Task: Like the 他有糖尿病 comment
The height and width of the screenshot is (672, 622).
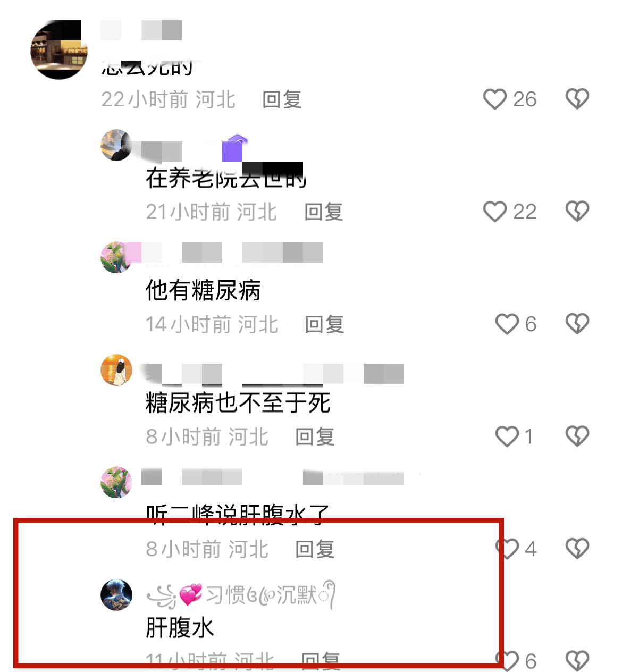Action: coord(507,324)
